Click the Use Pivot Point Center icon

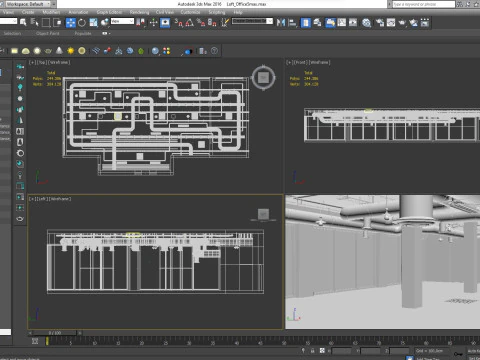(x=141, y=22)
